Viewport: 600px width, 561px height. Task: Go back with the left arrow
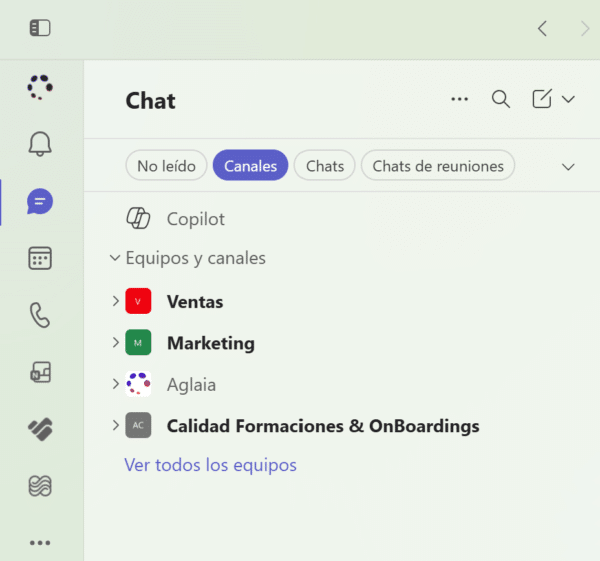[542, 28]
